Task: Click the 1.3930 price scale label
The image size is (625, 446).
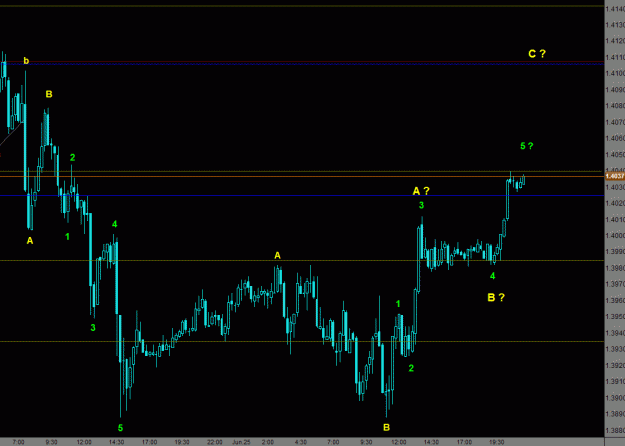Action: 615,349
